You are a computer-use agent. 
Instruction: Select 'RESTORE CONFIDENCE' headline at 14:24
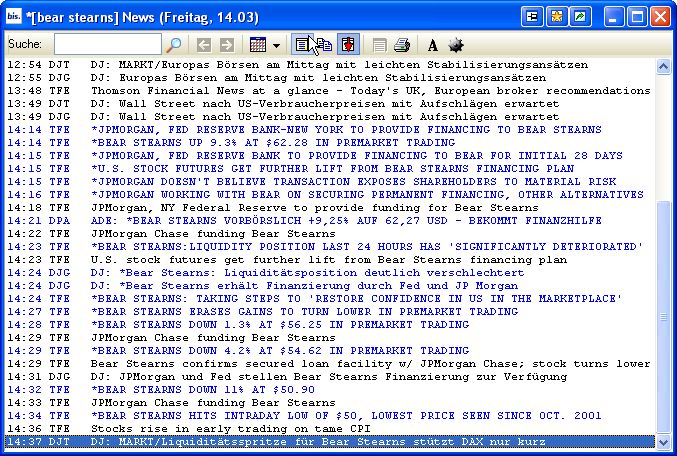[x=330, y=298]
